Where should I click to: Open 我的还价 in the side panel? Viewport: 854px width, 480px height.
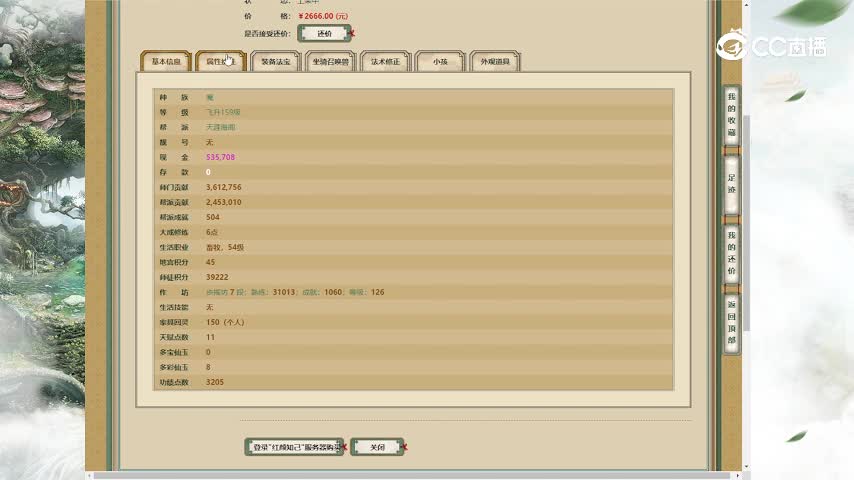click(731, 252)
